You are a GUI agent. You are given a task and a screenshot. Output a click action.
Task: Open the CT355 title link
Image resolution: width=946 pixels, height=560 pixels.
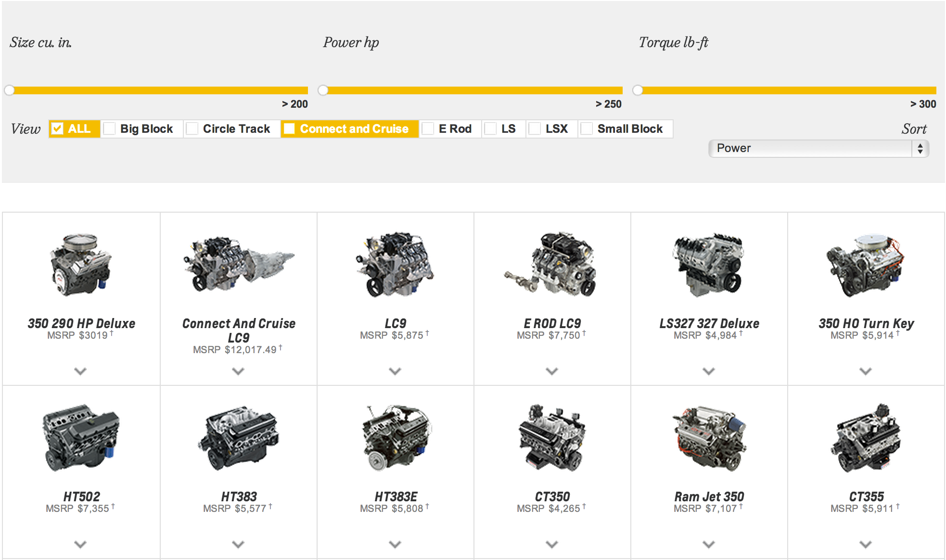866,496
